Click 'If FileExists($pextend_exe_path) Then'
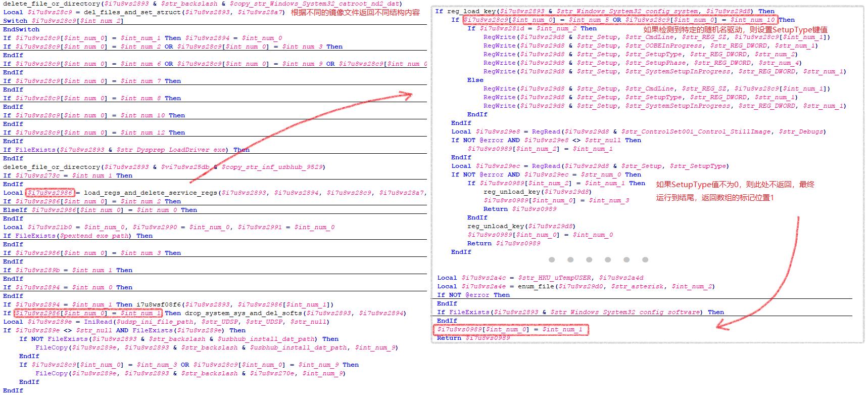The width and height of the screenshot is (868, 395). tap(78, 236)
